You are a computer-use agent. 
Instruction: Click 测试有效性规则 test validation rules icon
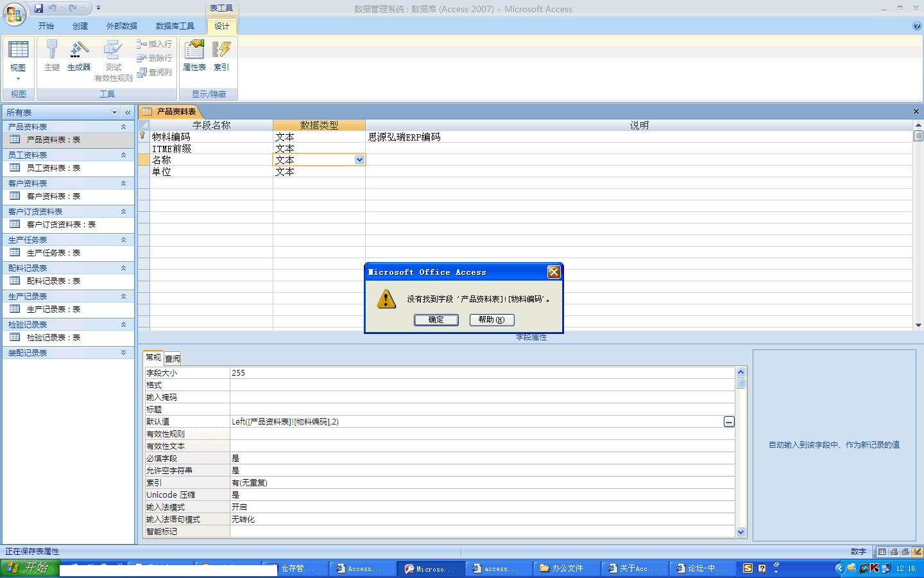tap(114, 61)
